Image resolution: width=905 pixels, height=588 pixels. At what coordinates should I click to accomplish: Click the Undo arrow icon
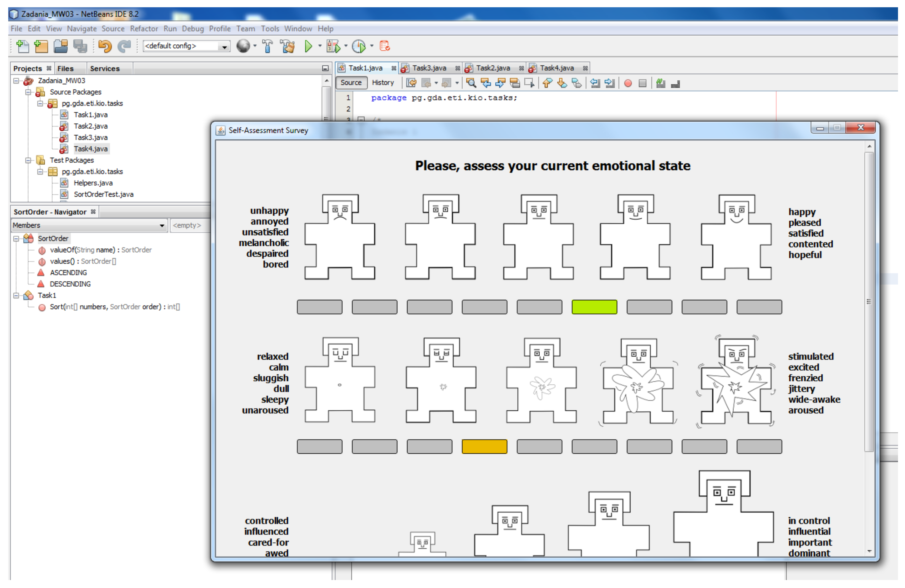tap(104, 46)
